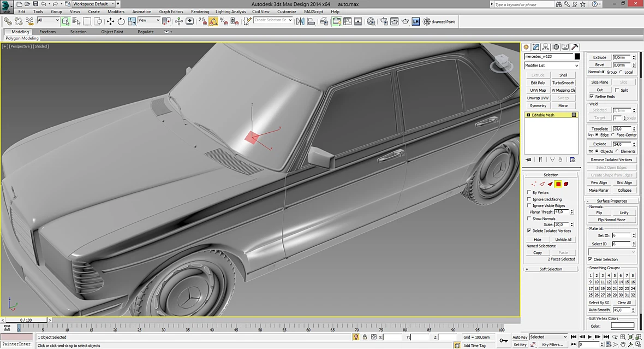644x349 pixels.
Task: Click Bind to Space Warp icon
Action: coord(29,21)
